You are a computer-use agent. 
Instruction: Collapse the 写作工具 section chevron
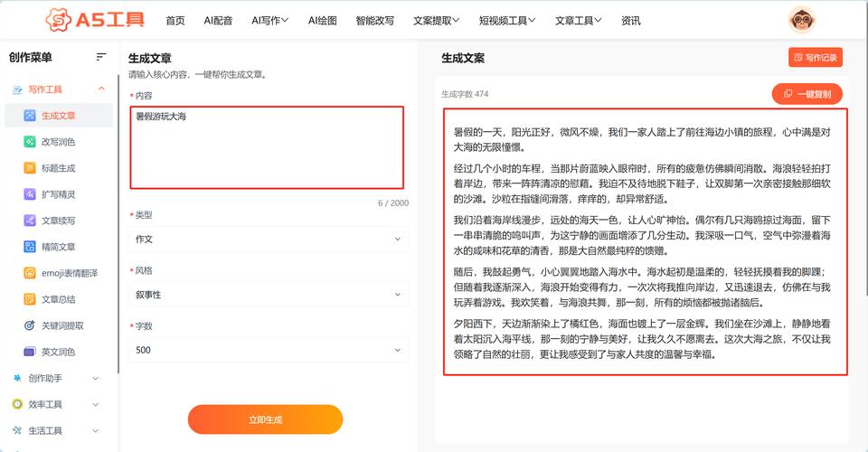coord(101,89)
